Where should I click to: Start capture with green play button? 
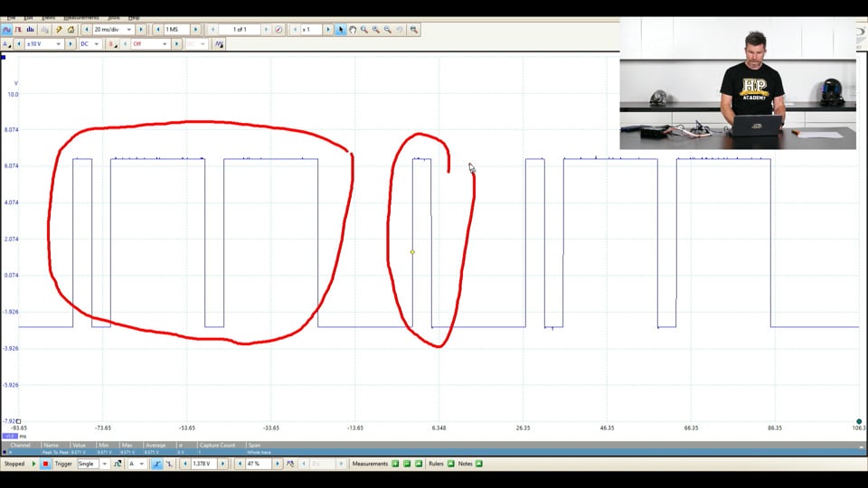[x=33, y=464]
